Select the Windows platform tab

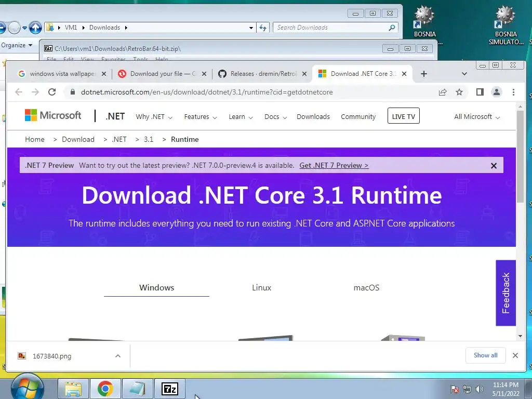pyautogui.click(x=156, y=287)
